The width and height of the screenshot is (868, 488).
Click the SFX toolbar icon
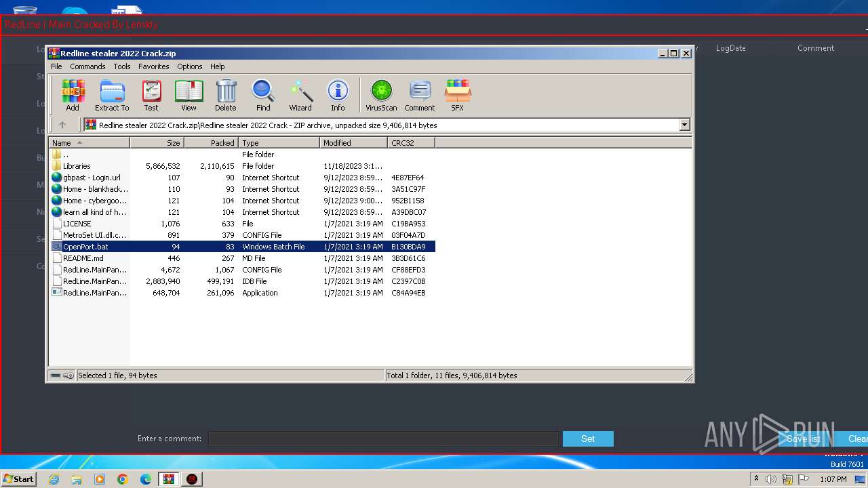click(458, 95)
